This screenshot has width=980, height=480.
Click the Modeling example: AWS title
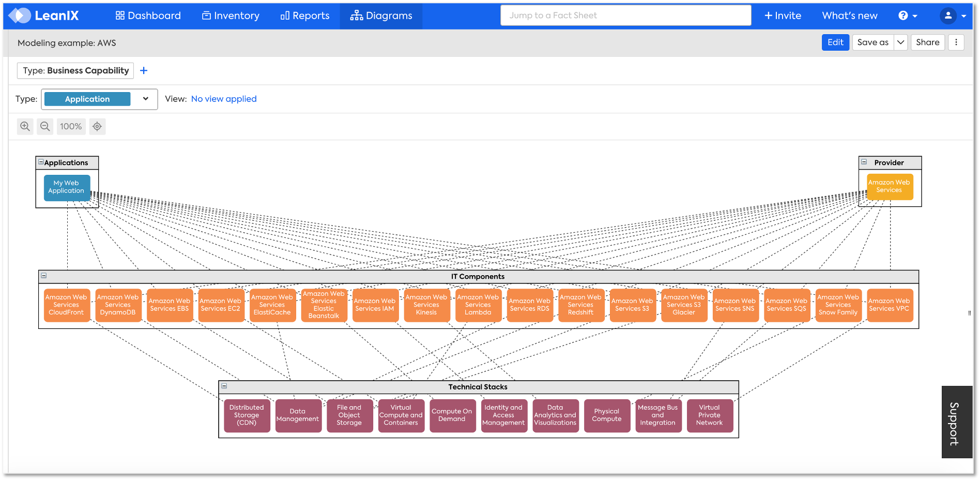coord(67,43)
